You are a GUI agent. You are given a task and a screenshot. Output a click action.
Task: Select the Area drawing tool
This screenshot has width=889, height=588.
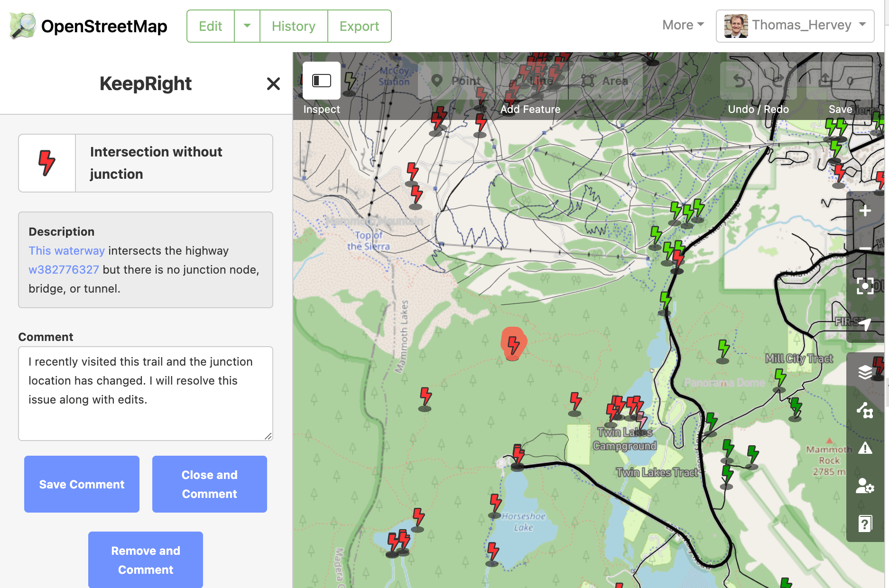pyautogui.click(x=606, y=81)
